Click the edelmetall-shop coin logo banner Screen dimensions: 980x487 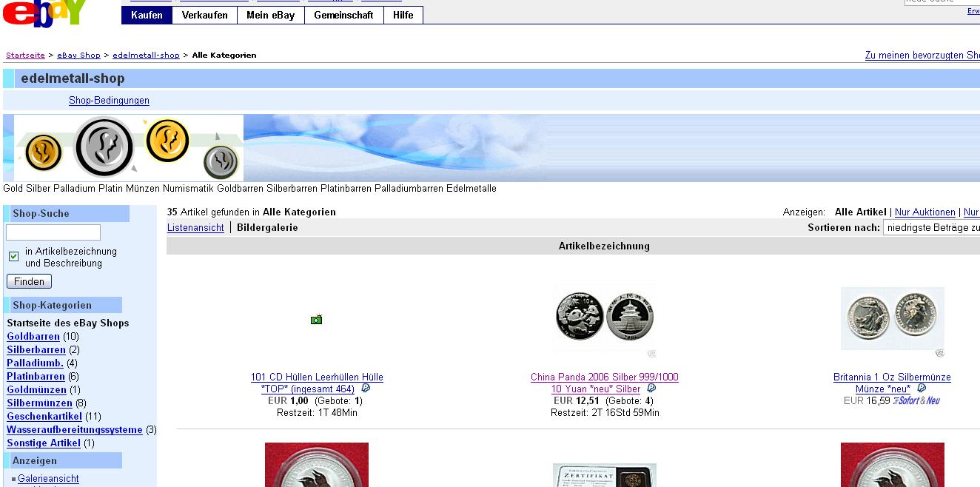point(130,148)
